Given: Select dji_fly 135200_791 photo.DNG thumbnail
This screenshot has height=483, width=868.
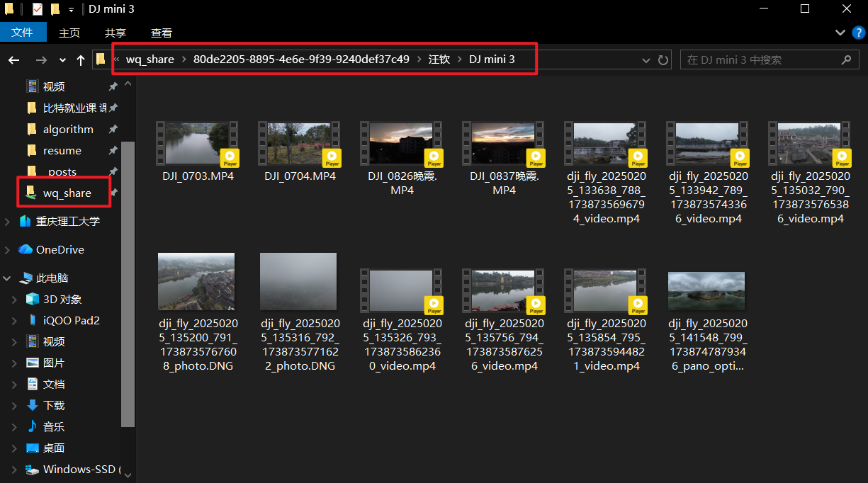Looking at the screenshot, I should 196,283.
